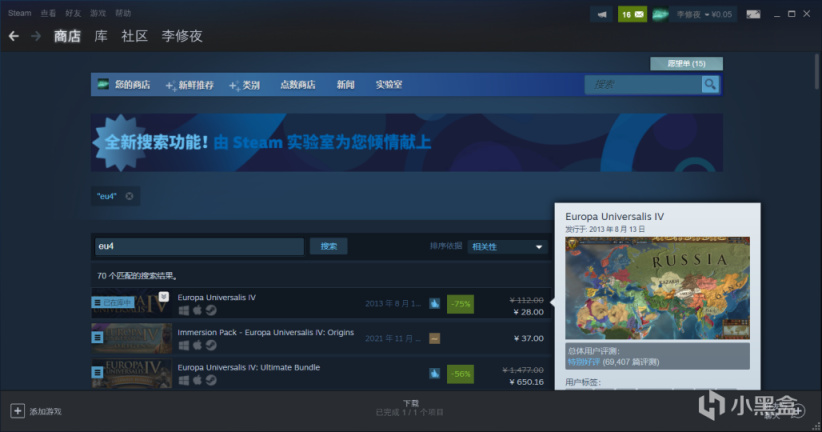Image resolution: width=822 pixels, height=432 pixels.
Task: Click the Apple icon under Europa Universalis IV
Action: 197,310
